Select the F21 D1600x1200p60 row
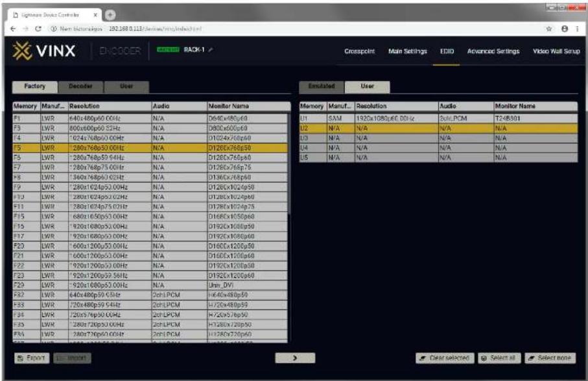The image size is (588, 381). point(150,256)
